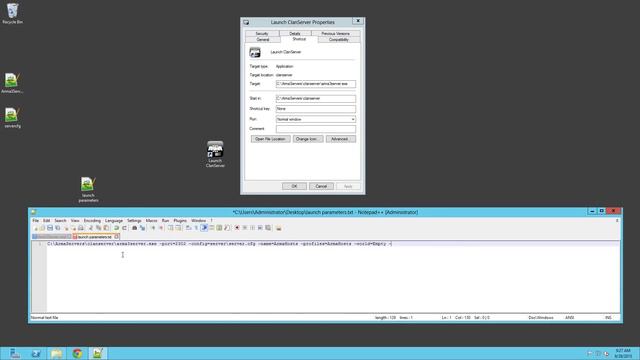This screenshot has width=640, height=360.
Task: Click the New file icon in Notepad++ toolbar
Action: tap(36, 228)
